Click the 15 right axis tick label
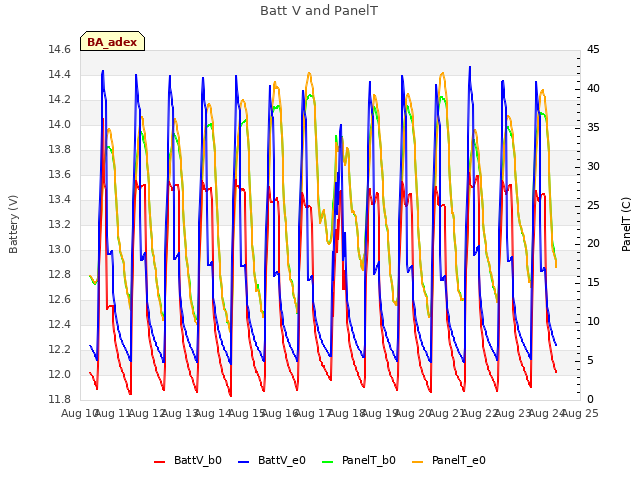The image size is (640, 480). pos(593,283)
